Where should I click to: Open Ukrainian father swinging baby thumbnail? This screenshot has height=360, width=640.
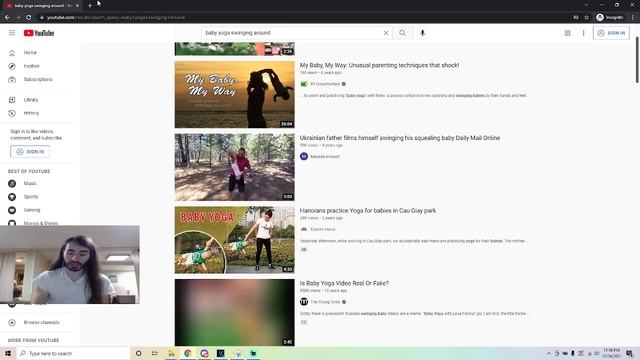234,167
